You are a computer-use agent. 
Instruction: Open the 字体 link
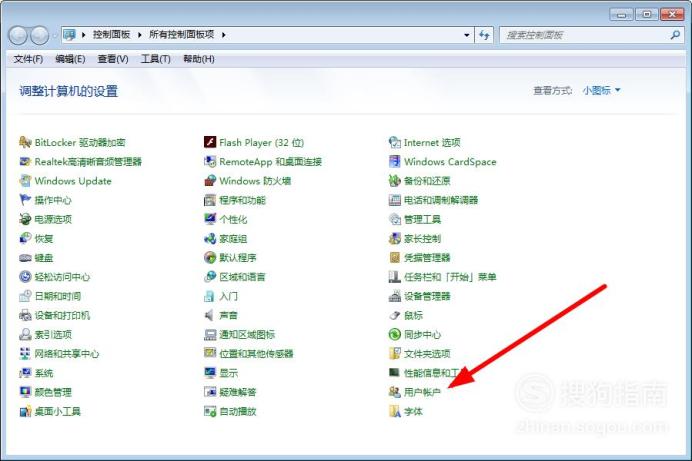413,412
